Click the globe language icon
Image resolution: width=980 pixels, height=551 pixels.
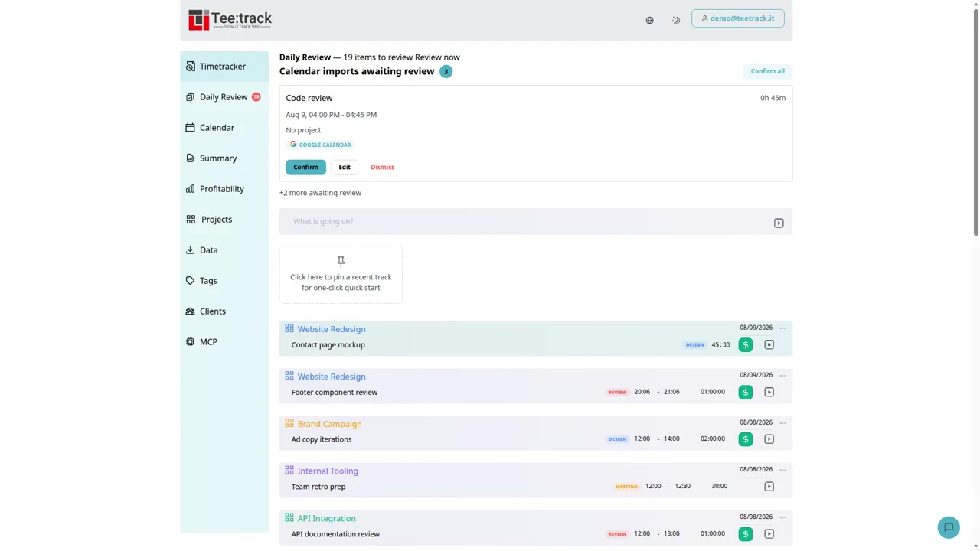click(649, 21)
